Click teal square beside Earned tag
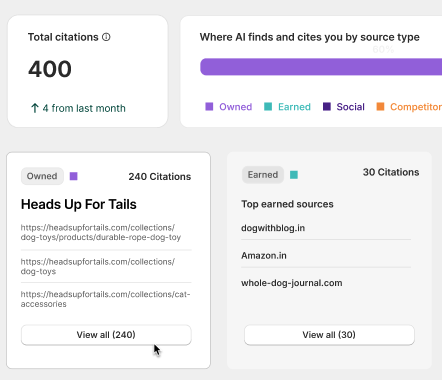The image size is (442, 380). point(294,175)
